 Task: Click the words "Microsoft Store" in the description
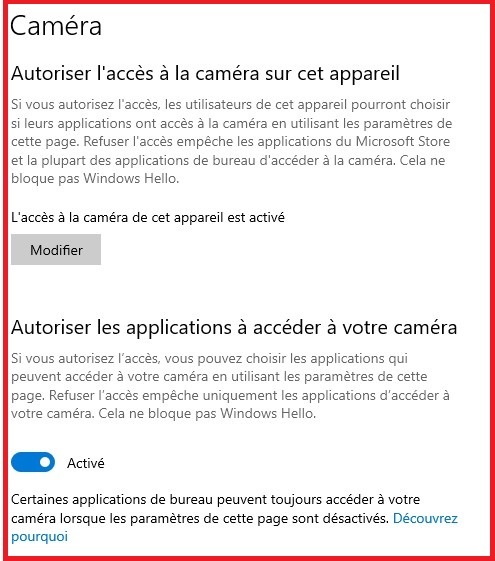(x=403, y=141)
